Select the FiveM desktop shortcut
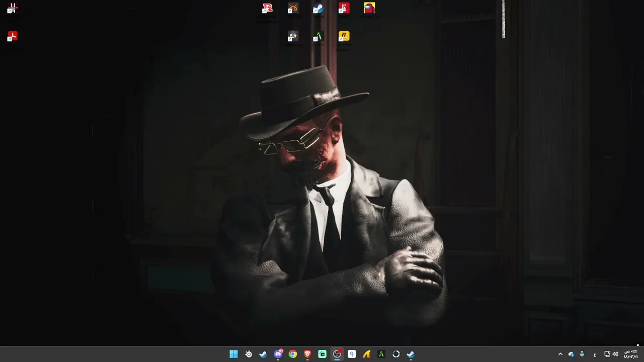The image size is (644, 362). point(318,36)
